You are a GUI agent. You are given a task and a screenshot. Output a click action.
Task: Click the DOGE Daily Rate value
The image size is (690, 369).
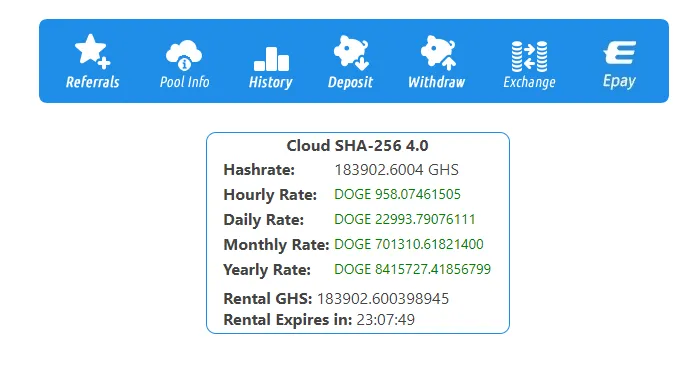pos(405,219)
